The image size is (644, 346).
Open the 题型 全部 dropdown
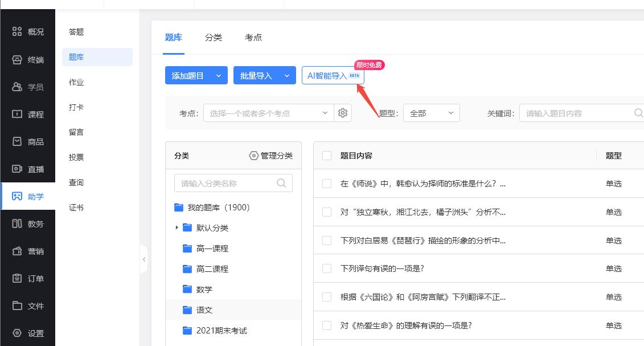click(431, 113)
